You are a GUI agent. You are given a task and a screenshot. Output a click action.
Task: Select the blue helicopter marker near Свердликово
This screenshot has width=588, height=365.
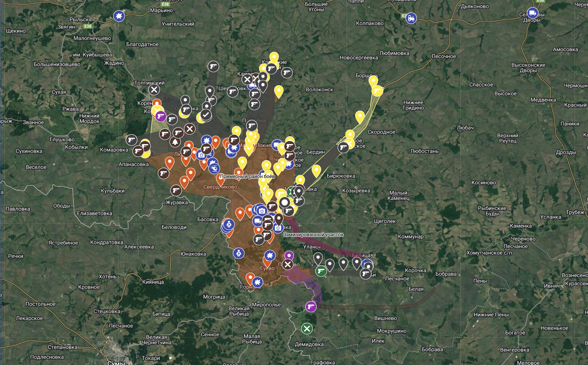tap(214, 168)
